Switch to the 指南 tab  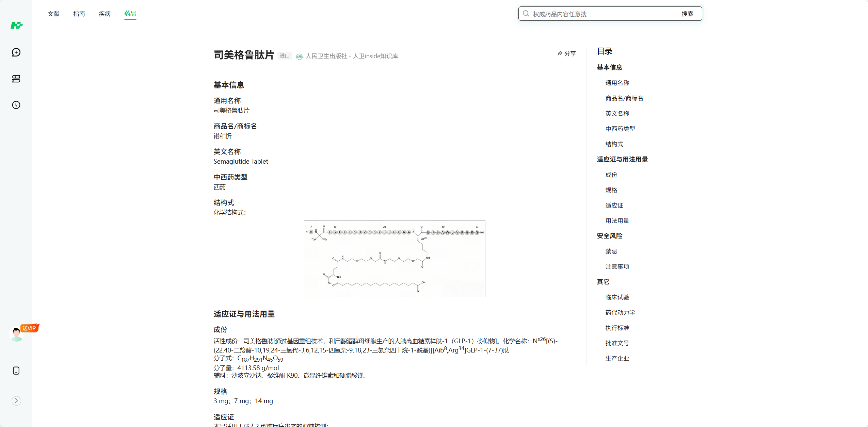point(79,14)
